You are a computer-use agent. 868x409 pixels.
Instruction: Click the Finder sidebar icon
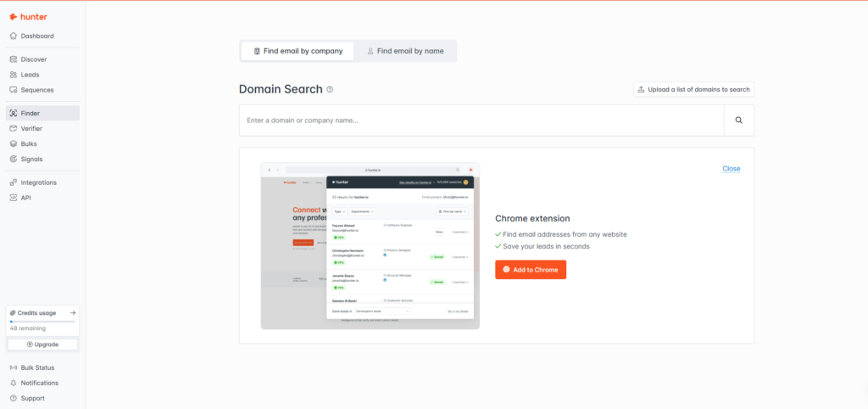14,113
